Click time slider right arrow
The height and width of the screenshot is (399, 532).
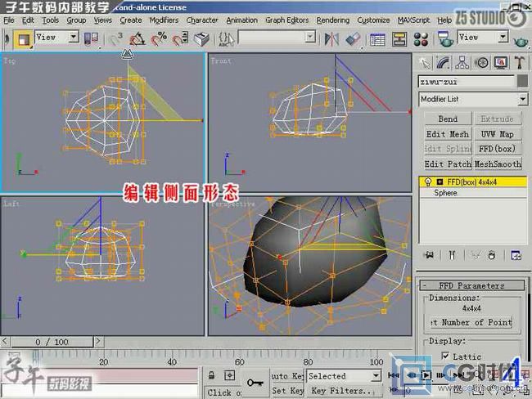[x=98, y=341]
